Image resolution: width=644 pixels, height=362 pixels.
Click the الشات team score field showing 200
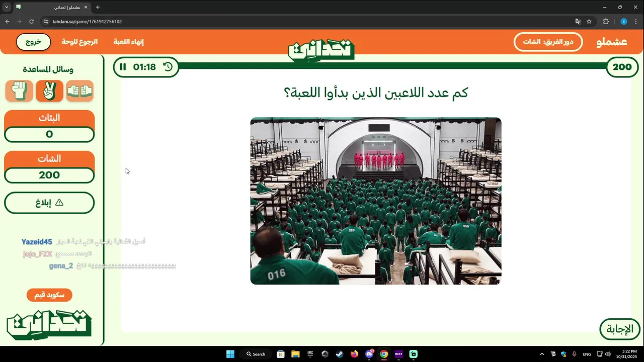tap(49, 175)
